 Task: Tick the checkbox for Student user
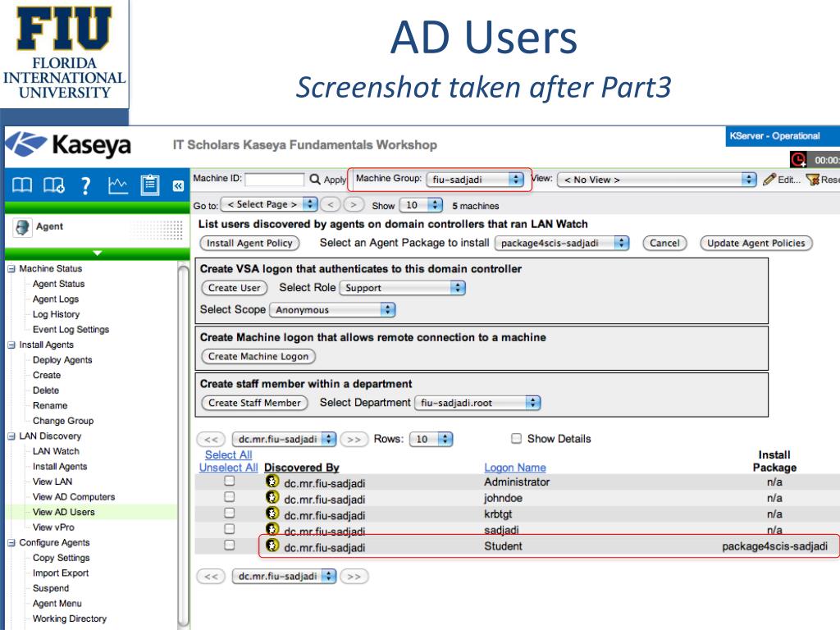point(230,545)
